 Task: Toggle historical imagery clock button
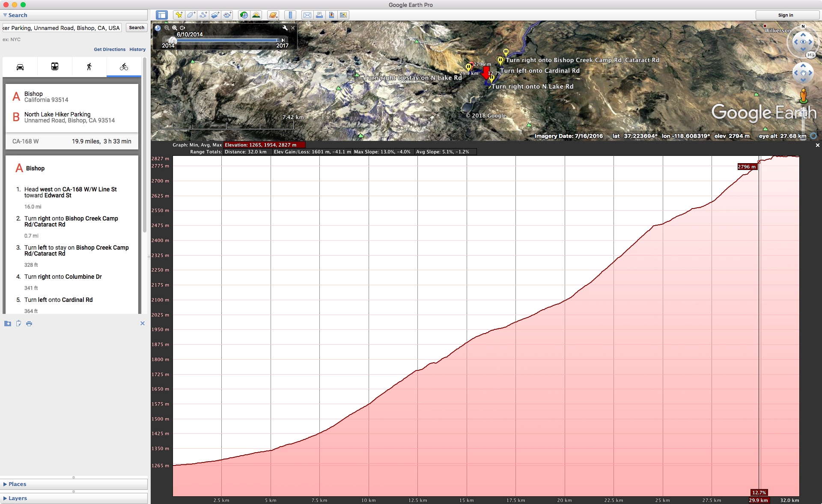pyautogui.click(x=244, y=15)
